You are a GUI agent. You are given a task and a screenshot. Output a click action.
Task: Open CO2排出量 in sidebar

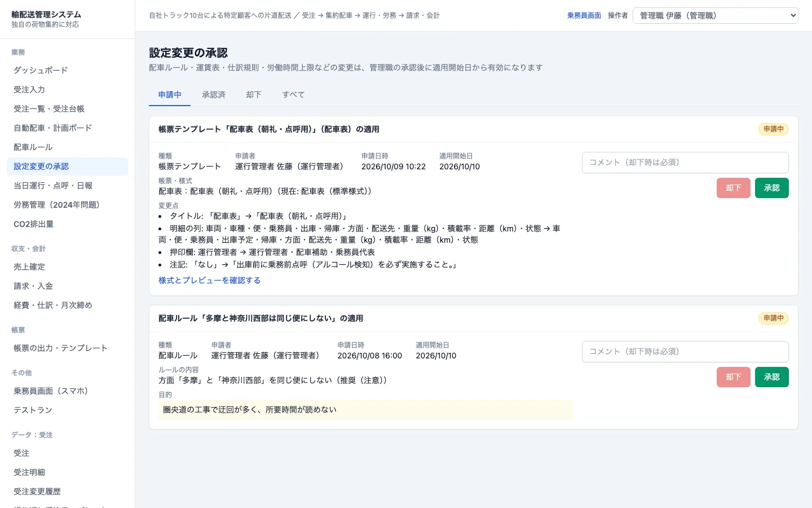[67, 224]
